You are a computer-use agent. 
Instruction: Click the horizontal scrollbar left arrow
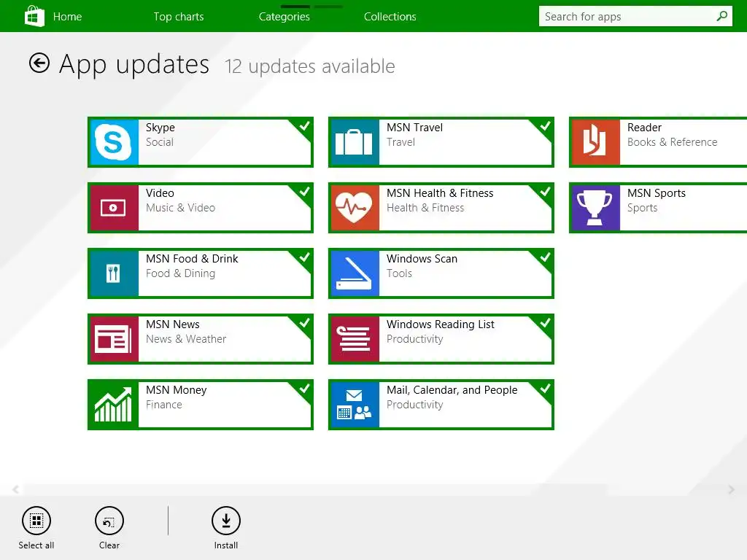16,489
